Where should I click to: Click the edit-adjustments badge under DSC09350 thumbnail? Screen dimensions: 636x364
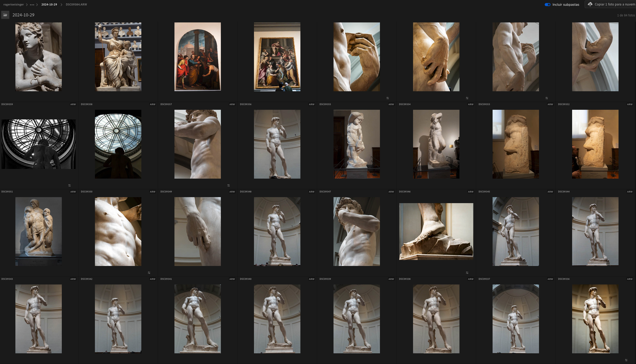[149, 273]
